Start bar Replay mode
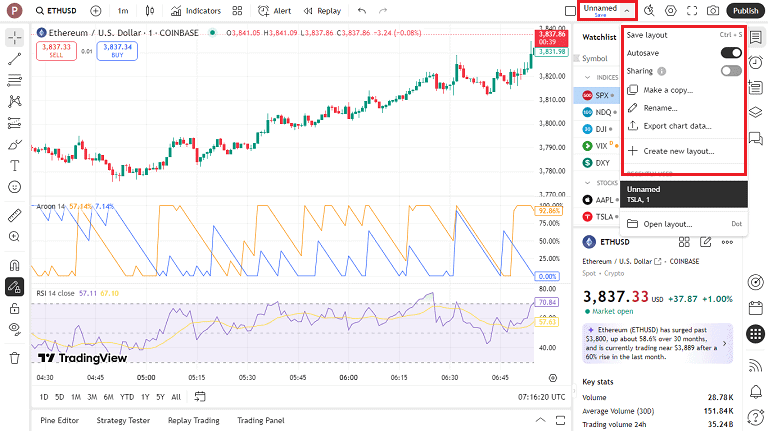 click(x=322, y=11)
